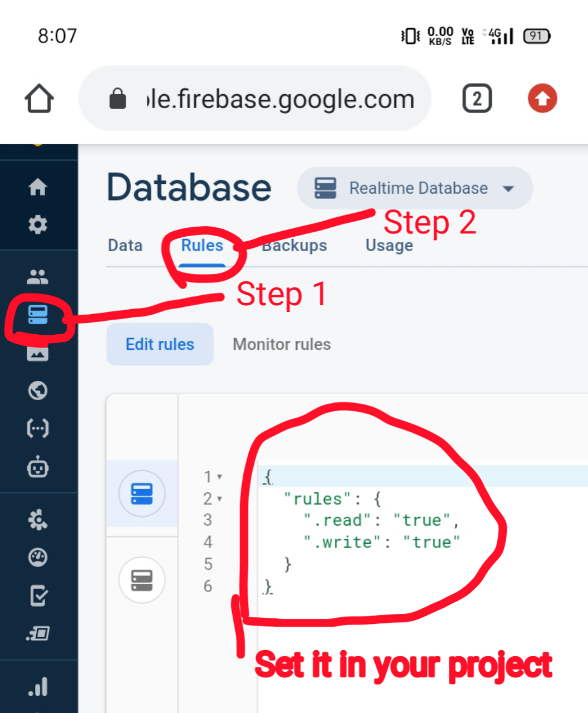Click line number 6 in the gutter
Viewport: 588px width, 713px height.
click(208, 586)
